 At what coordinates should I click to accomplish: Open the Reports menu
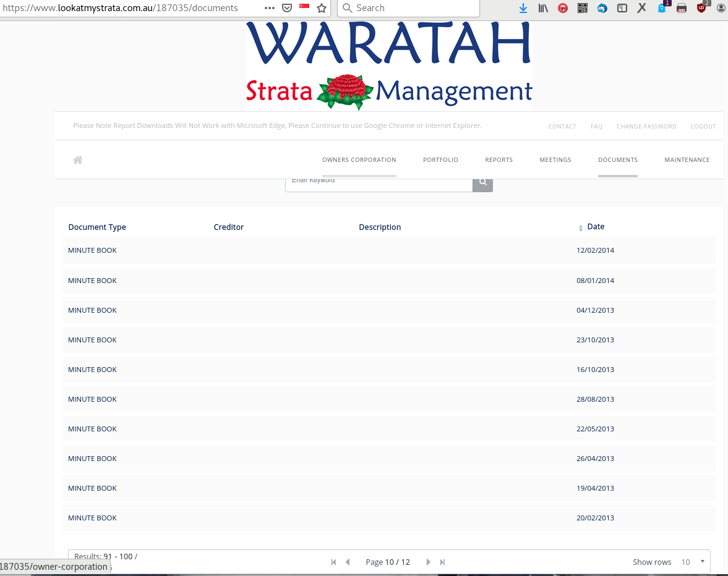[499, 159]
